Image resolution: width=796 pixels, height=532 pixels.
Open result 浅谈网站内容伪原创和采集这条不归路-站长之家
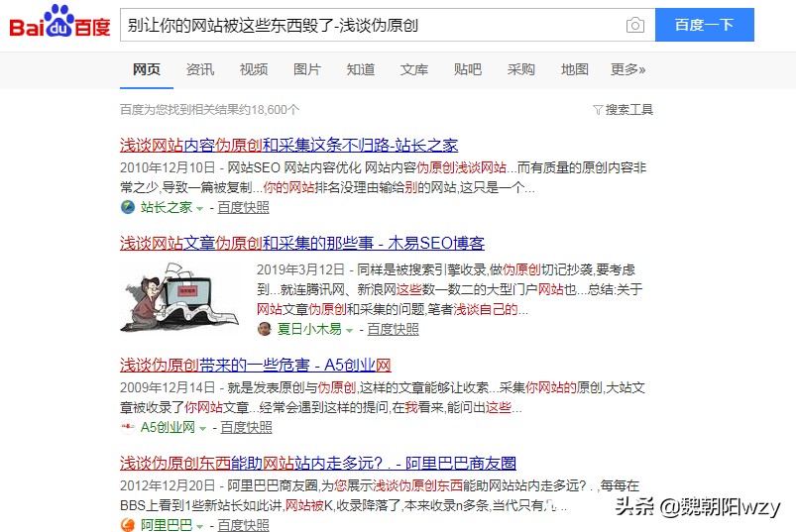pos(288,146)
